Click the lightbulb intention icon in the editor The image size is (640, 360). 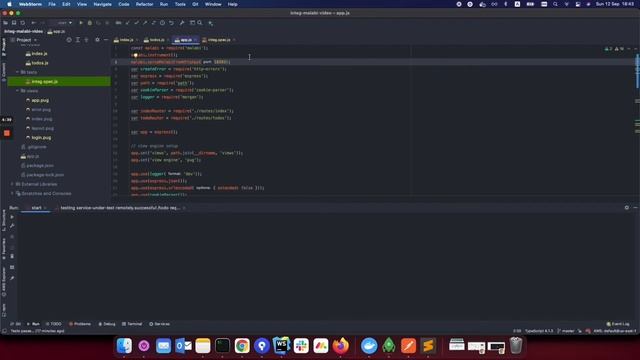(x=135, y=55)
